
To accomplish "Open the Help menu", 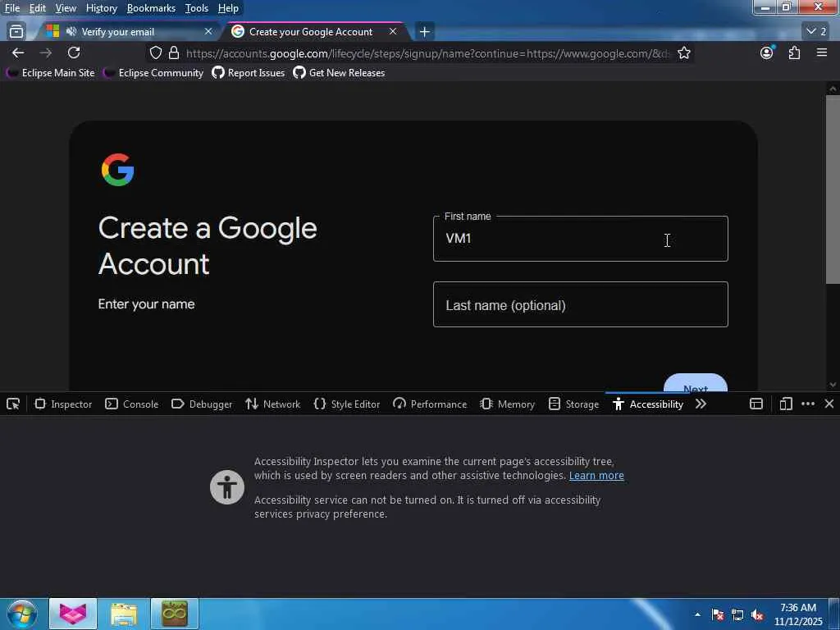I will [x=228, y=8].
